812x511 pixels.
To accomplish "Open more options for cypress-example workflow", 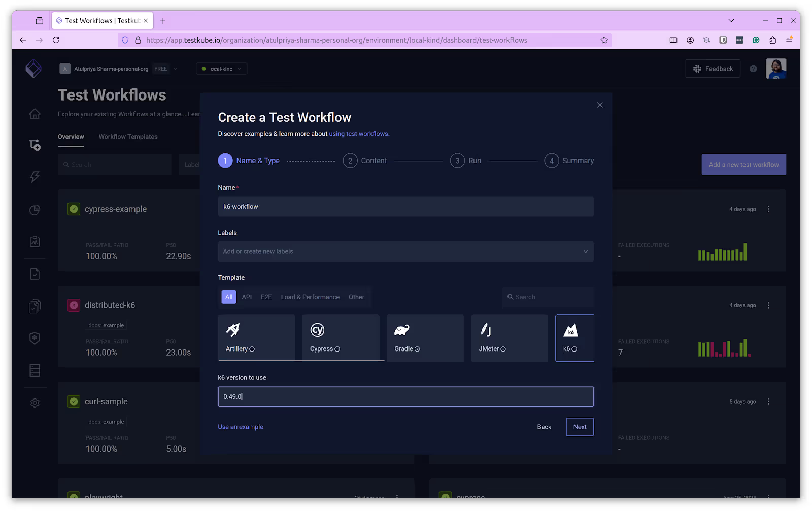I will pos(768,209).
